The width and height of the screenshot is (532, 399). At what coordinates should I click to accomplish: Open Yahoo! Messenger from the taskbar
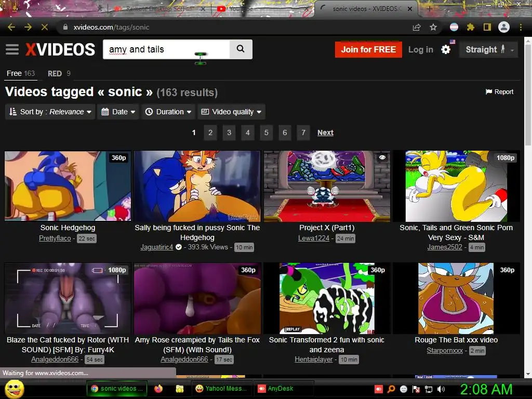[x=222, y=389]
